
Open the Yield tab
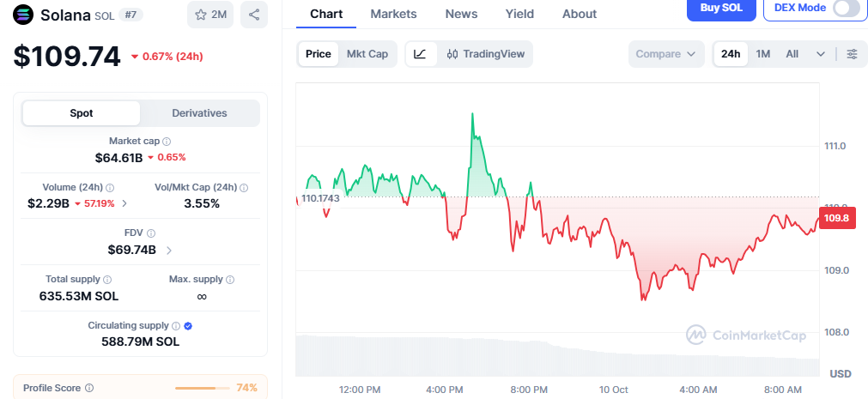point(519,14)
